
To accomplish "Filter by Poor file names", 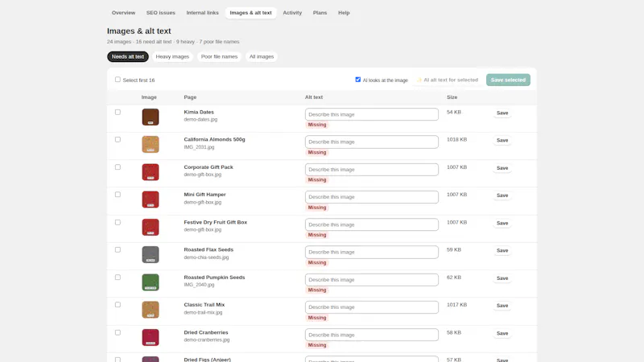I will (x=219, y=56).
